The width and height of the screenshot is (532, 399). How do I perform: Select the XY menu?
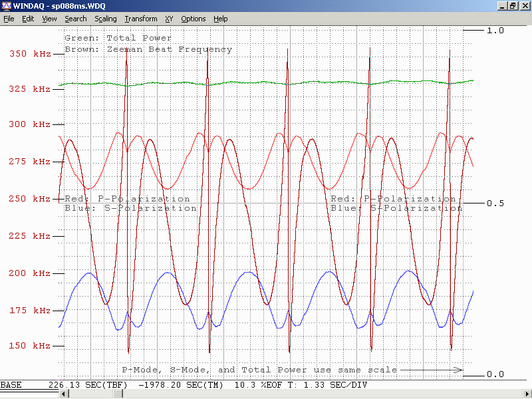(x=169, y=19)
